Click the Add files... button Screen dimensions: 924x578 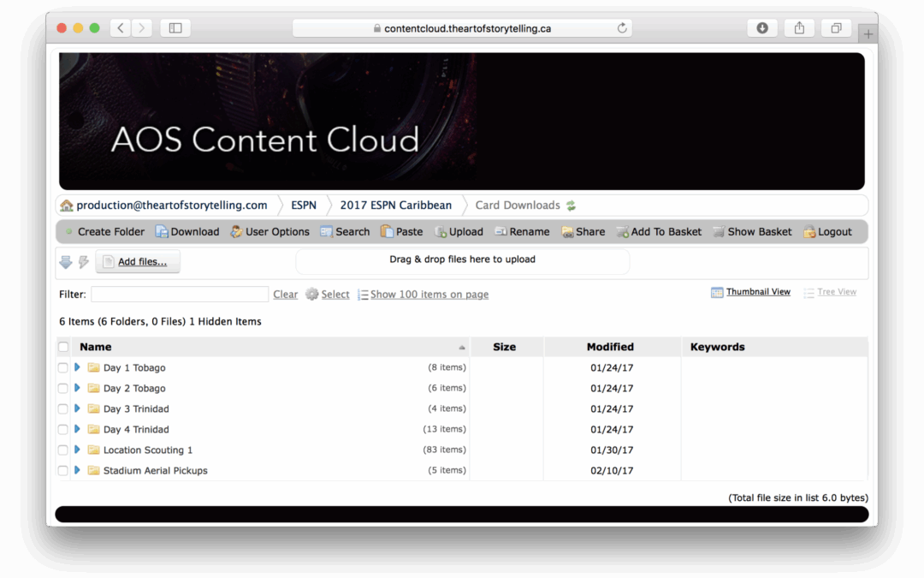tap(138, 262)
